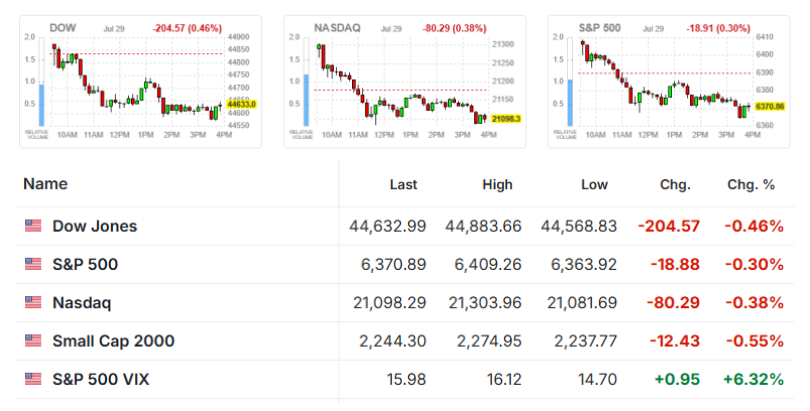Click the NASDAQ relative volume bar

pos(306,100)
